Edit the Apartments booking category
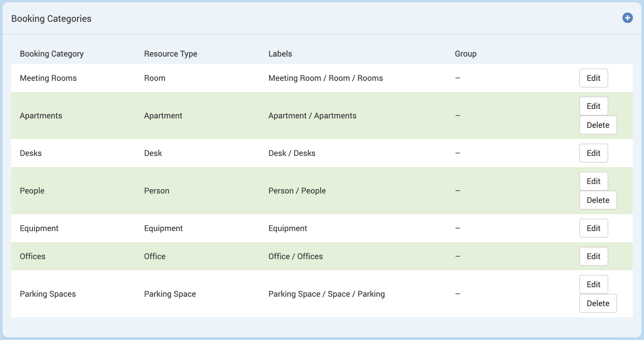Screen dimensions: 644x340 point(593,106)
